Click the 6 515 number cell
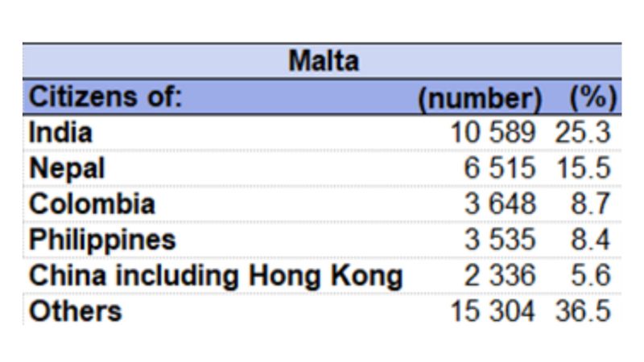This screenshot has height=362, width=644. (x=500, y=169)
